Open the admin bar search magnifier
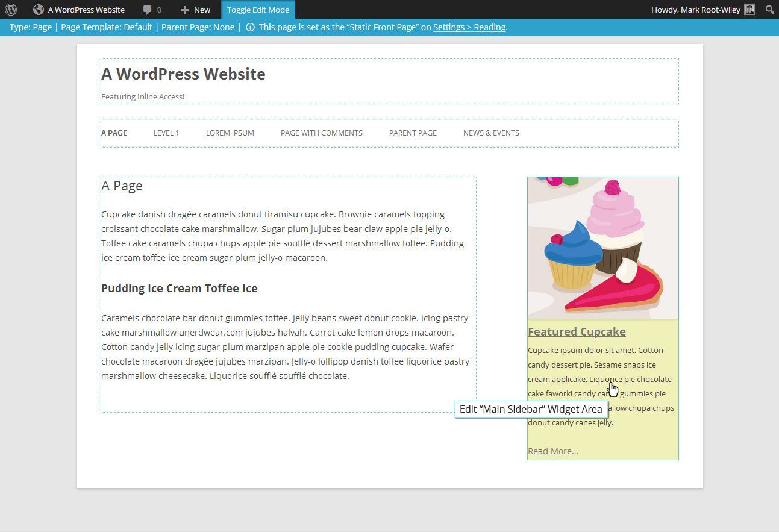The image size is (779, 532). [x=770, y=10]
